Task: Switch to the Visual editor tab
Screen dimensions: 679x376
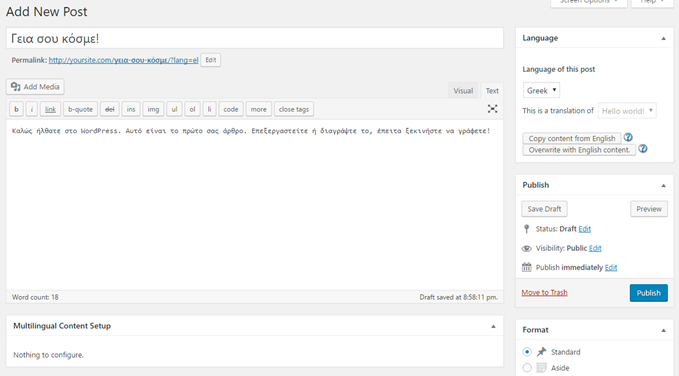Action: coord(463,91)
